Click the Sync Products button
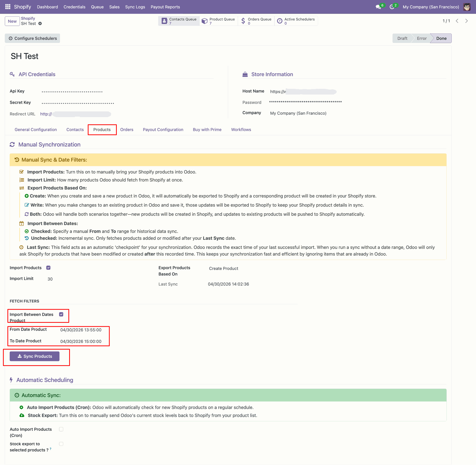Screen dimensions: 476x465 tap(34, 356)
